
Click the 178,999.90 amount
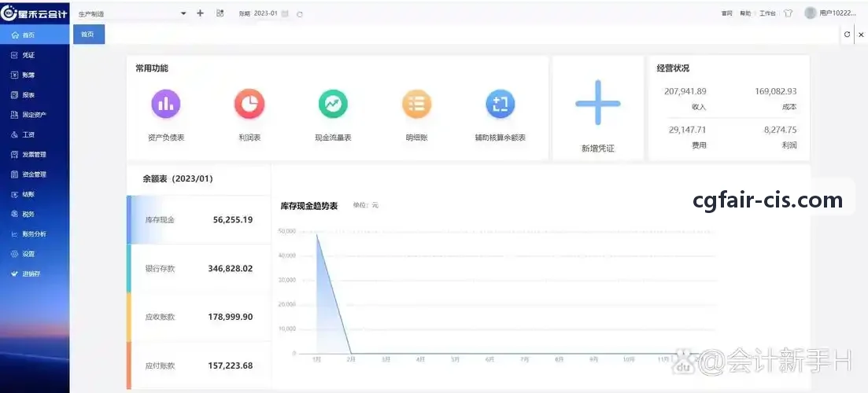coord(231,317)
